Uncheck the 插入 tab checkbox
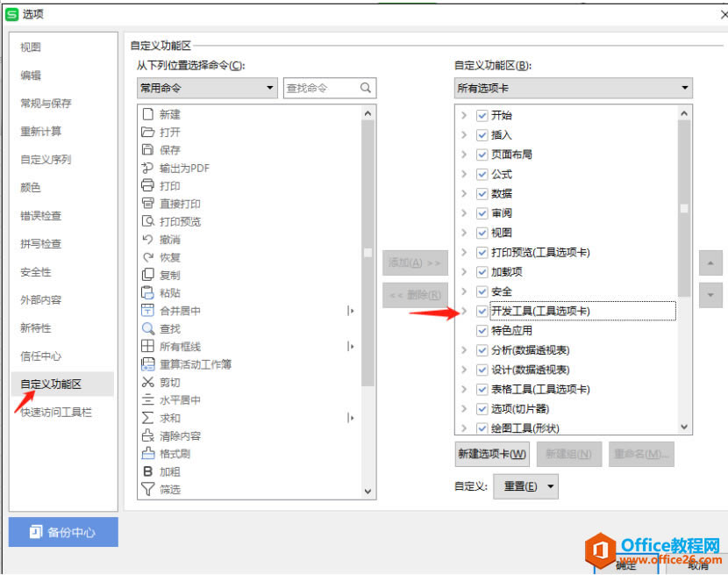This screenshot has width=728, height=575. pyautogui.click(x=482, y=135)
